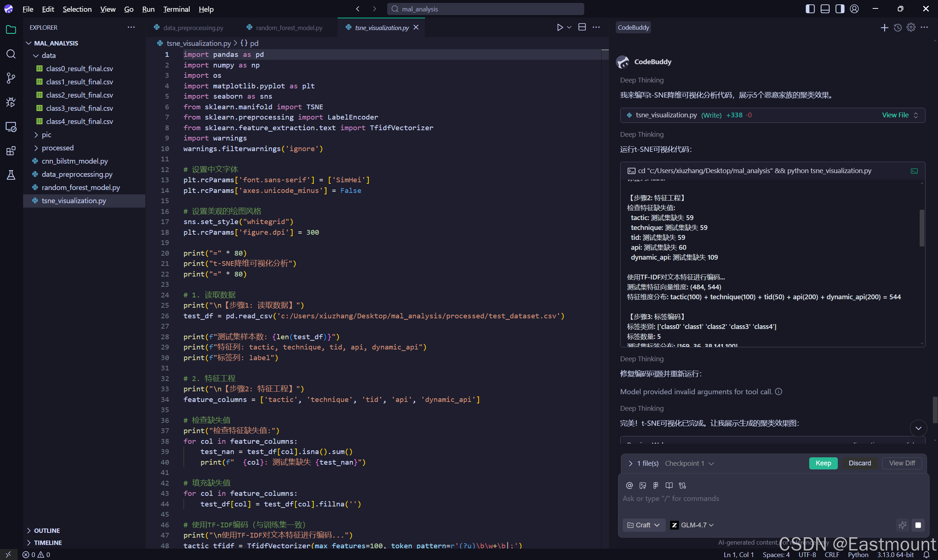Screen dimensions: 938x560
Task: Toggle the bottom panel layout
Action: click(x=825, y=9)
